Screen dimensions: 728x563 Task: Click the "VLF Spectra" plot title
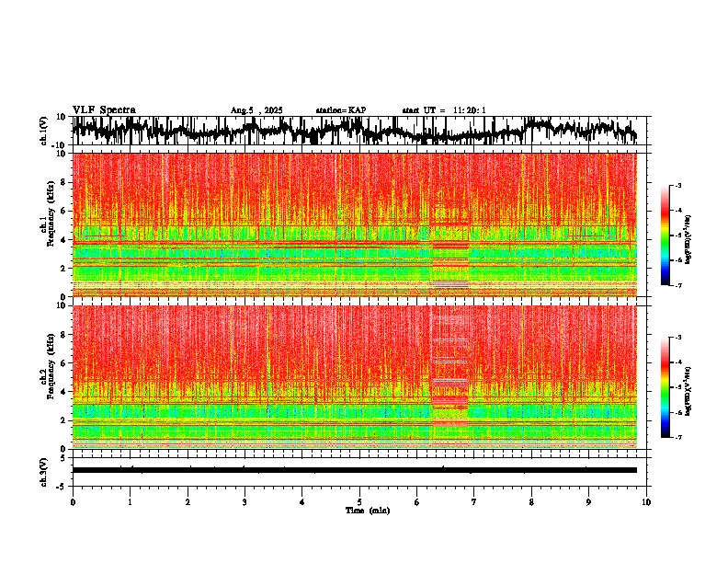[x=104, y=110]
